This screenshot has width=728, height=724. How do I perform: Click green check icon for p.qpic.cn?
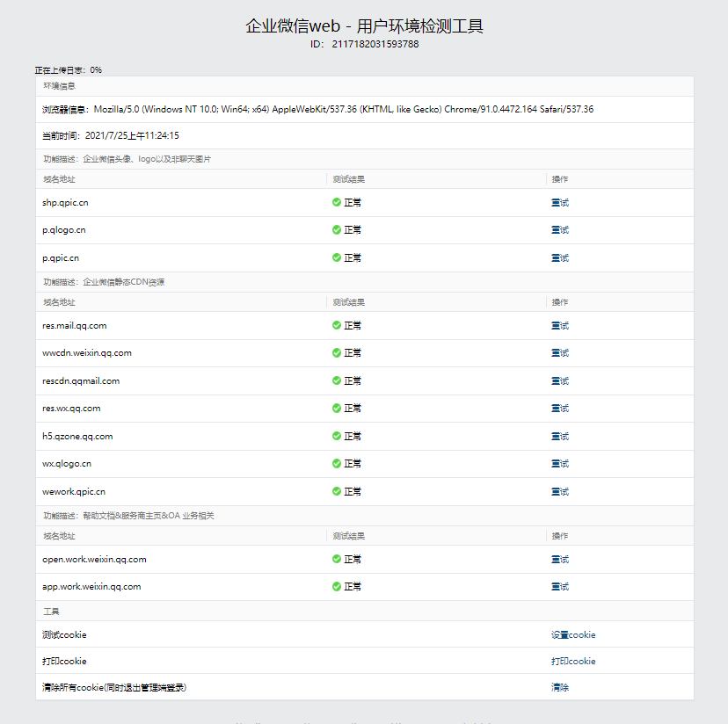click(337, 257)
